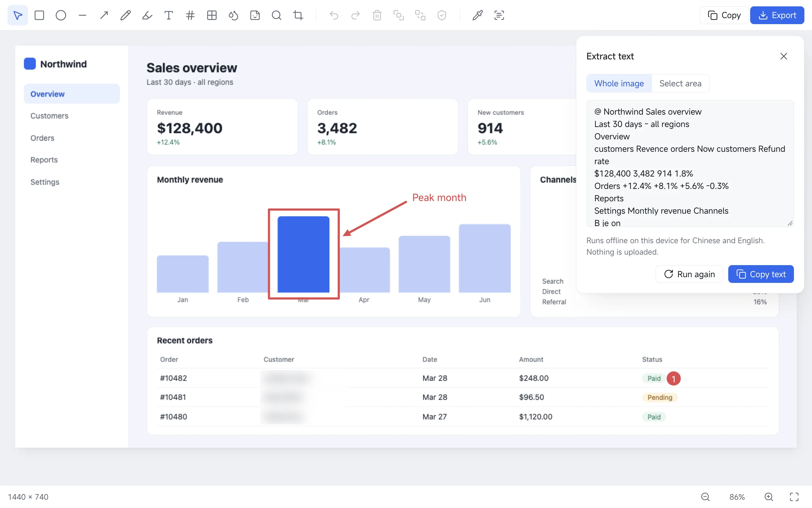Click the fit-to-screen corners icon
812x508 pixels.
pos(794,497)
